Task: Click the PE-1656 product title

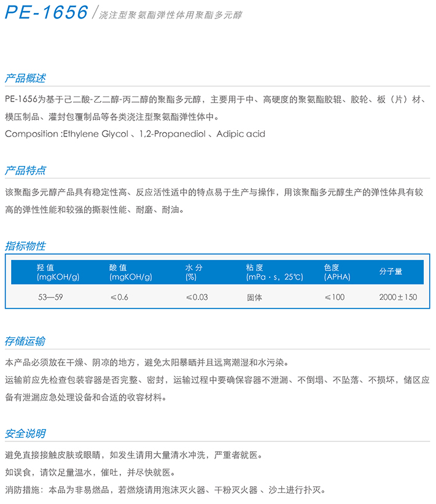Action: tap(46, 13)
